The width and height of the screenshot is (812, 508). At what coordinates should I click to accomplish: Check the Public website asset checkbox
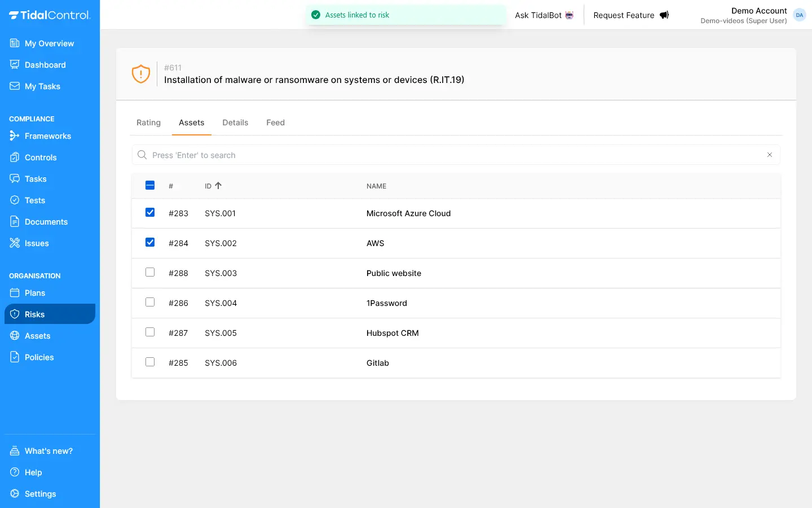click(x=150, y=273)
